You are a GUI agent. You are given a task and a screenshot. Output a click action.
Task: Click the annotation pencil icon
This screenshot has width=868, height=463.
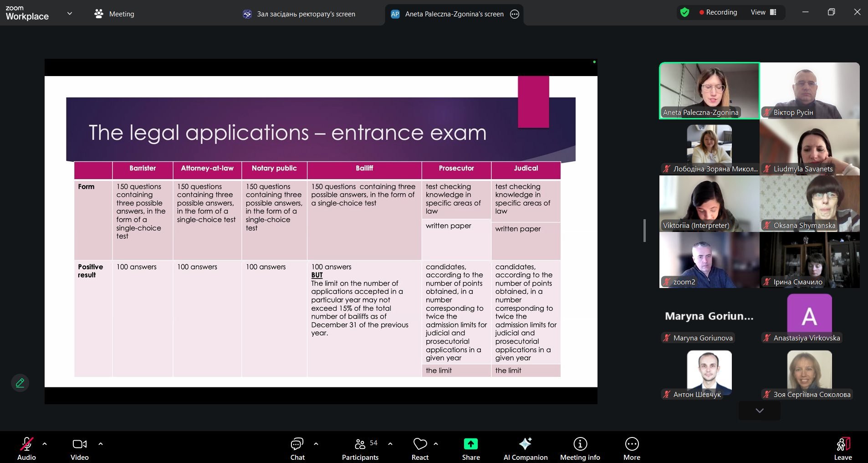click(20, 383)
